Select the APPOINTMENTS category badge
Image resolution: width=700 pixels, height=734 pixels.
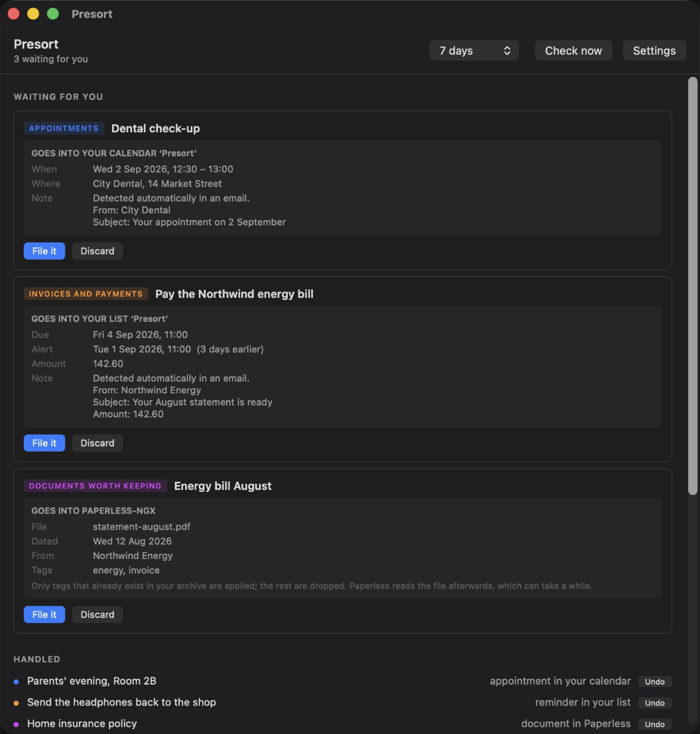click(64, 128)
